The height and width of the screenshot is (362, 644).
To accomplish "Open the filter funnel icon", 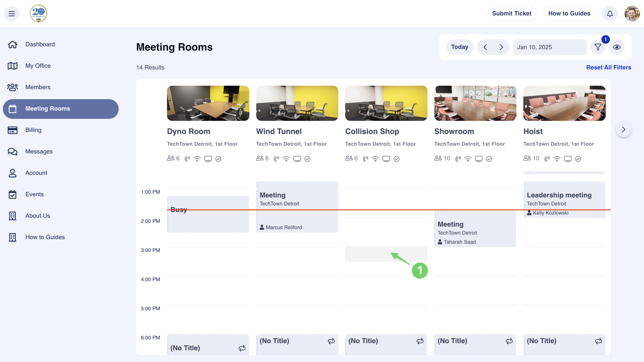I will [598, 47].
